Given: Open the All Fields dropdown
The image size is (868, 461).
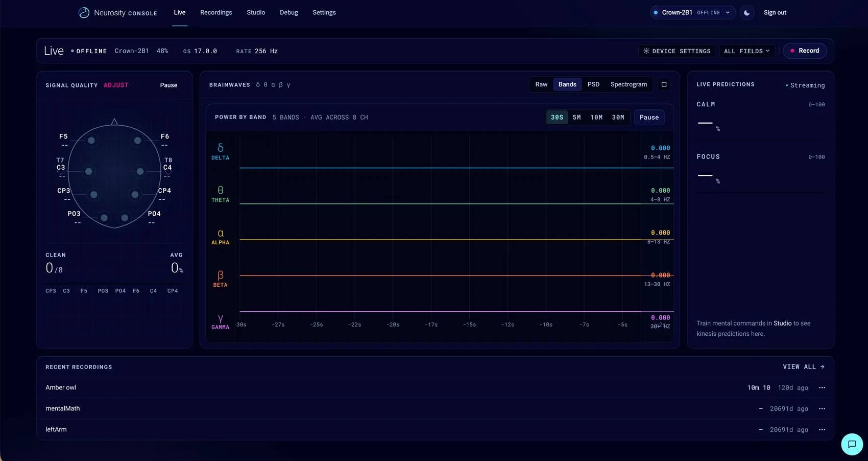Looking at the screenshot, I should click(747, 51).
